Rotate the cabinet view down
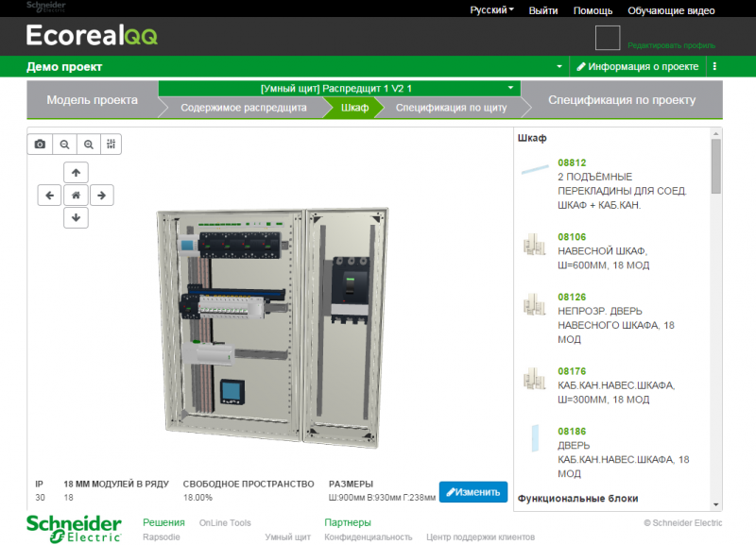This screenshot has height=545, width=756. [x=76, y=217]
